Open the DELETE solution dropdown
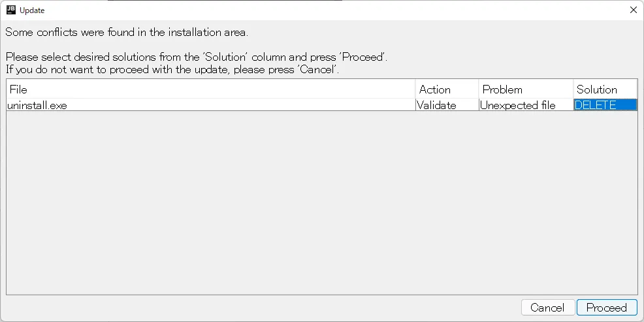This screenshot has height=322, width=644. 605,105
